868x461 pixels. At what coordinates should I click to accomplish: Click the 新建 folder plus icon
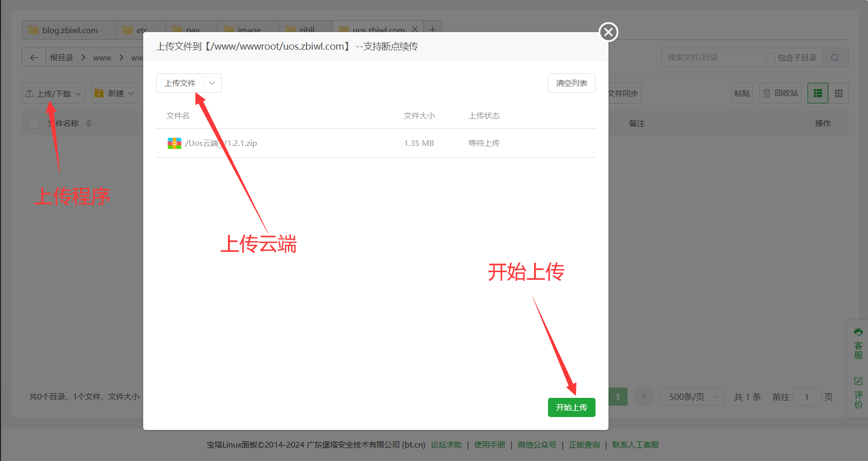tap(99, 93)
